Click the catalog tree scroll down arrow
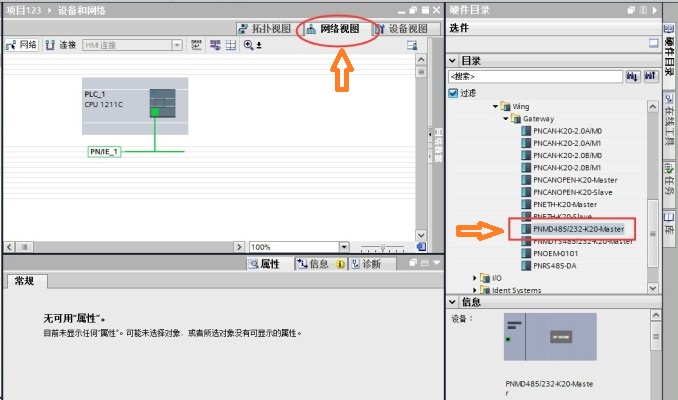Screen dimensions: 678x400 653,288
